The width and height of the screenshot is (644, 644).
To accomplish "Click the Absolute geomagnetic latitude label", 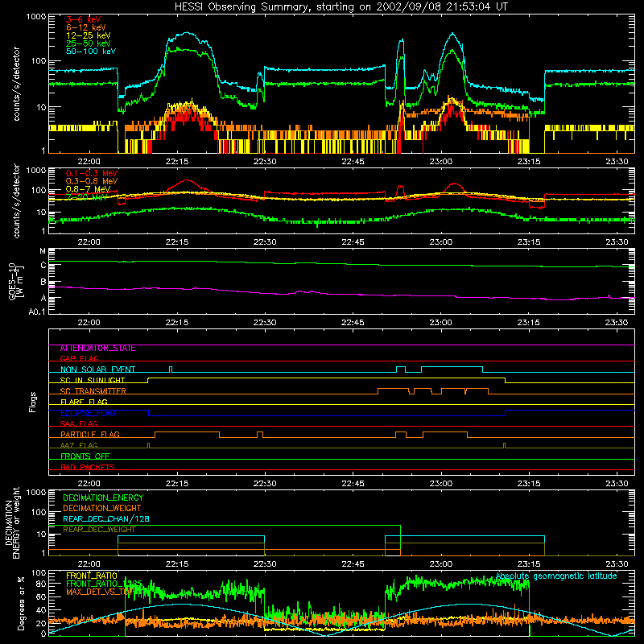I will tap(556, 576).
